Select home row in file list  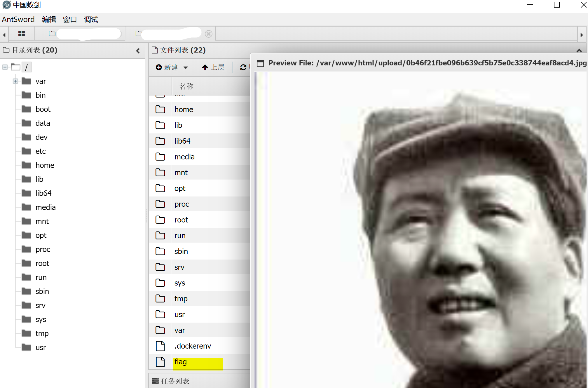pos(199,109)
